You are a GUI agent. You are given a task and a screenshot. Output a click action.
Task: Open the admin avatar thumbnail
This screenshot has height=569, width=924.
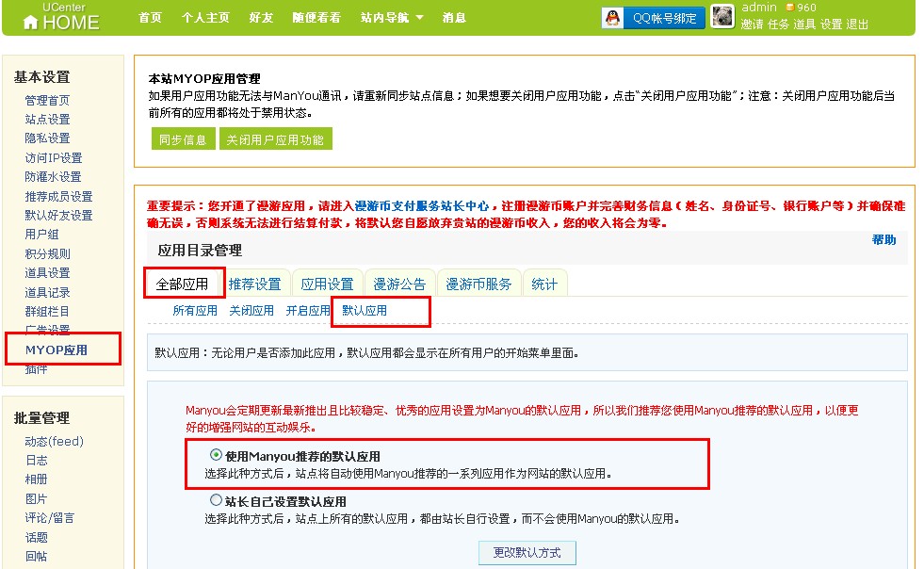tap(722, 17)
